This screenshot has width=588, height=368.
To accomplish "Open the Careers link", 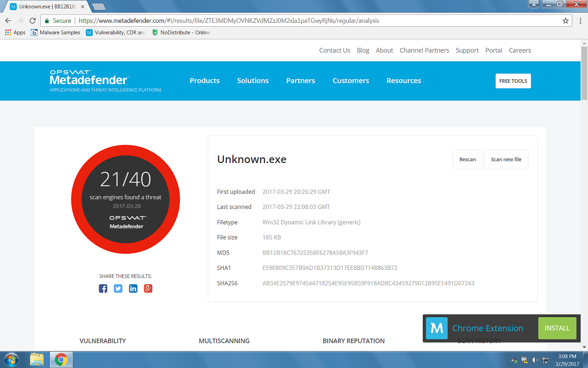I will click(520, 50).
